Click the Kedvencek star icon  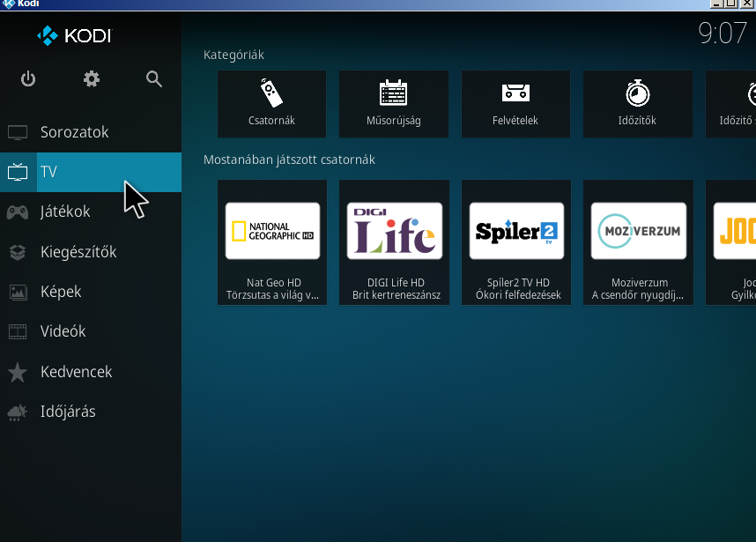18,372
